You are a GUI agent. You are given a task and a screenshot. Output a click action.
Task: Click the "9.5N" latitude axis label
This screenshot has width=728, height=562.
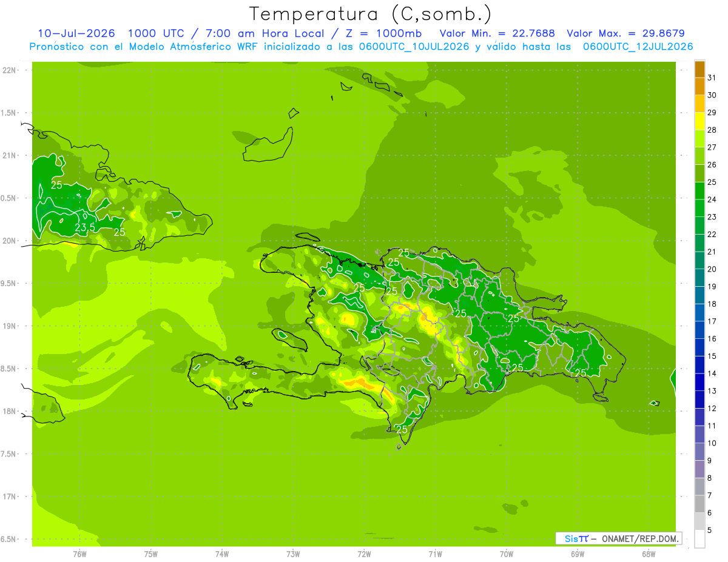coord(9,283)
